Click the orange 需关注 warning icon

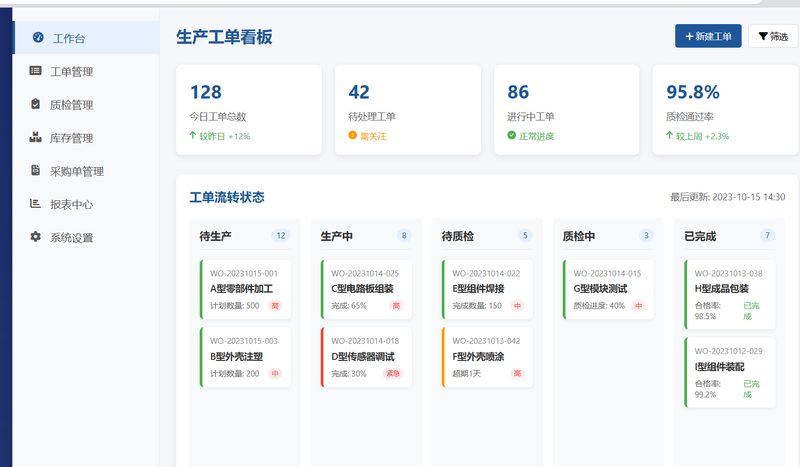click(352, 135)
